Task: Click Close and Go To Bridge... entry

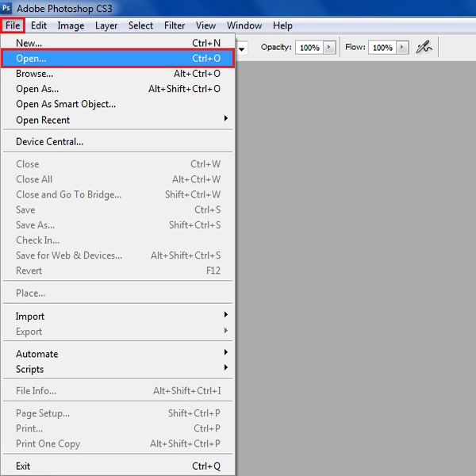Action: point(118,194)
